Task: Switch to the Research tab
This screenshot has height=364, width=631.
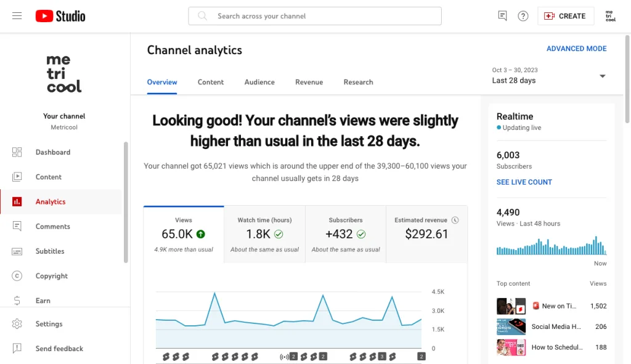Action: tap(358, 82)
